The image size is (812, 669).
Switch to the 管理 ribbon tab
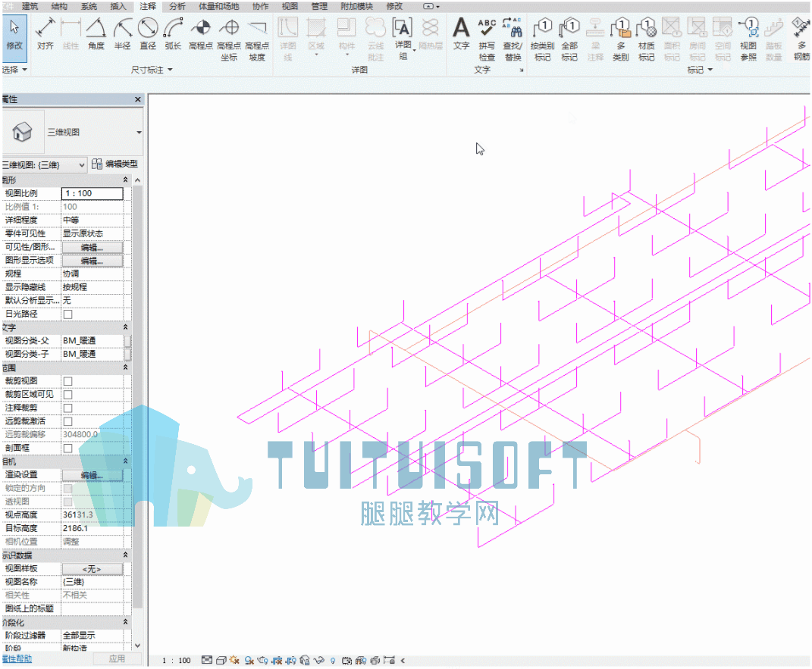click(x=319, y=6)
